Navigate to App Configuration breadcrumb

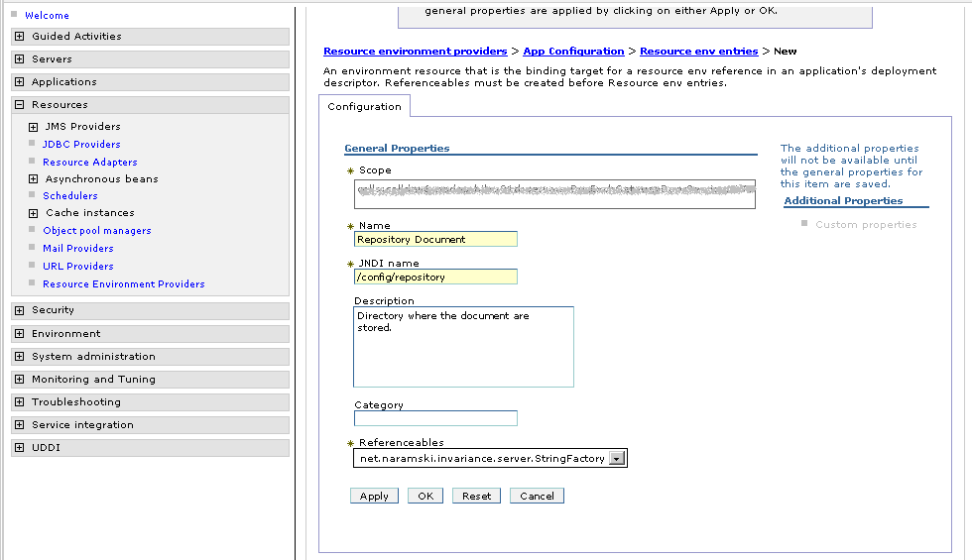click(x=573, y=52)
